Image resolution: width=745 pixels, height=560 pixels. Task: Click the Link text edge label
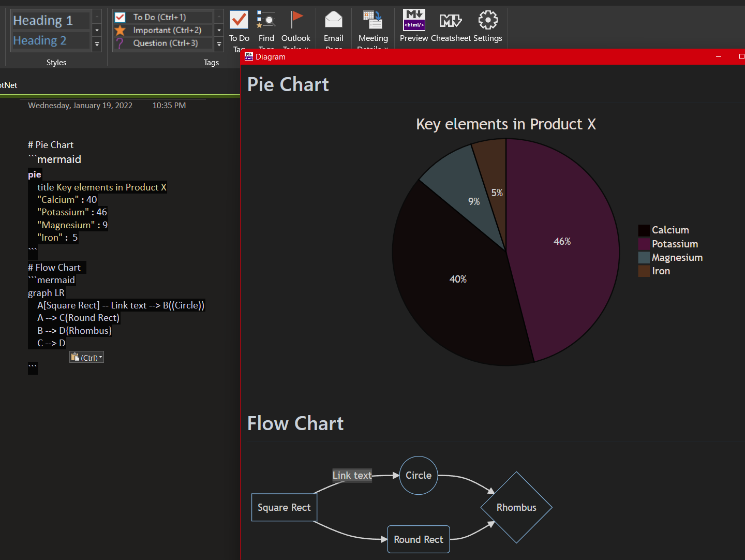[x=352, y=475]
